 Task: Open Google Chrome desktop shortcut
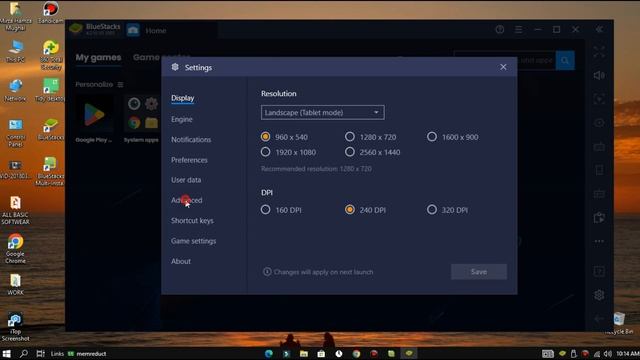click(x=16, y=249)
